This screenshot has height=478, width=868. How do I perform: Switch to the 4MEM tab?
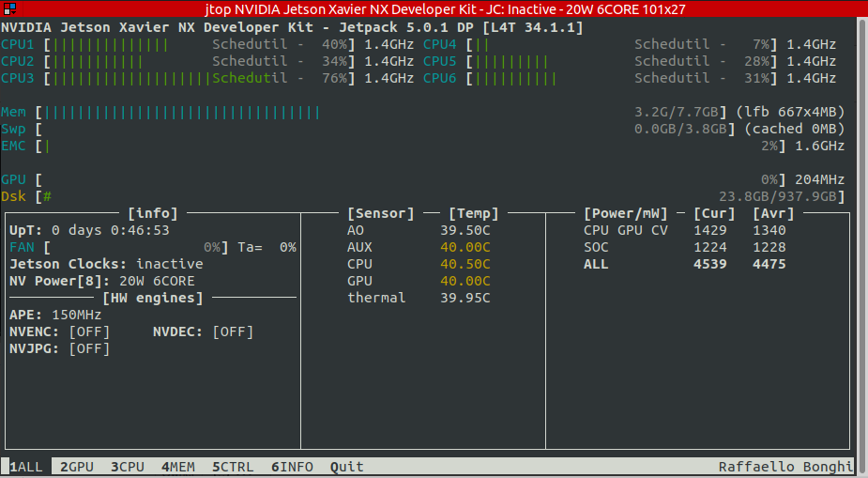click(178, 467)
